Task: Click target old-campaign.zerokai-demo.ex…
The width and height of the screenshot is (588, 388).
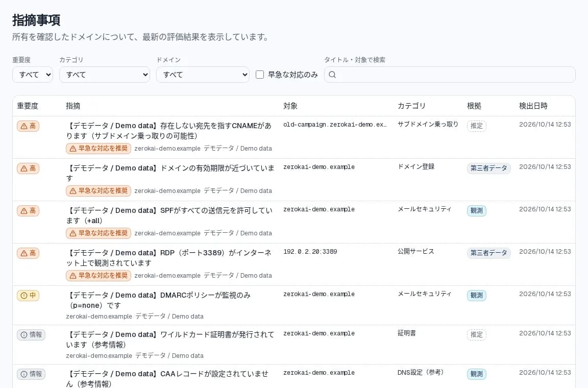Action: [335, 125]
